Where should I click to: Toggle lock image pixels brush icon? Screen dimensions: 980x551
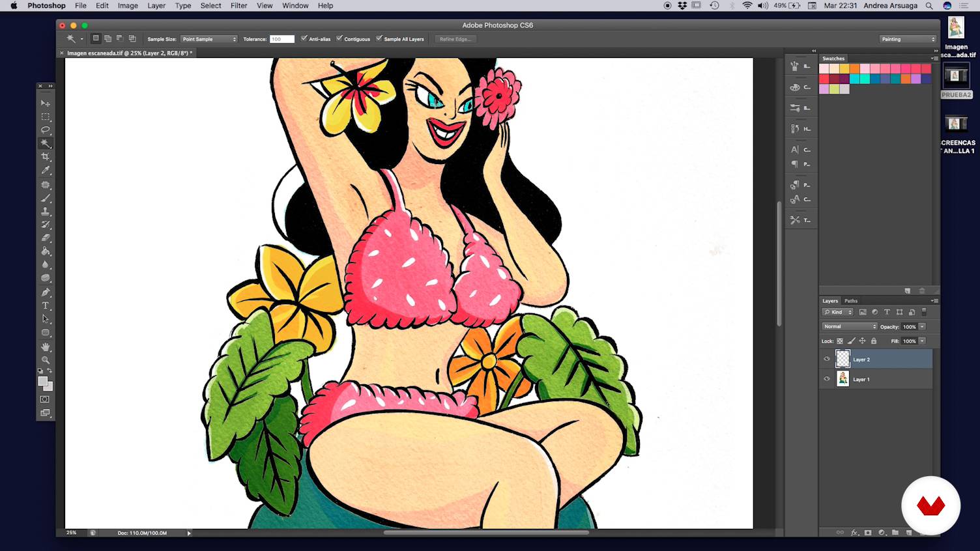[851, 341]
